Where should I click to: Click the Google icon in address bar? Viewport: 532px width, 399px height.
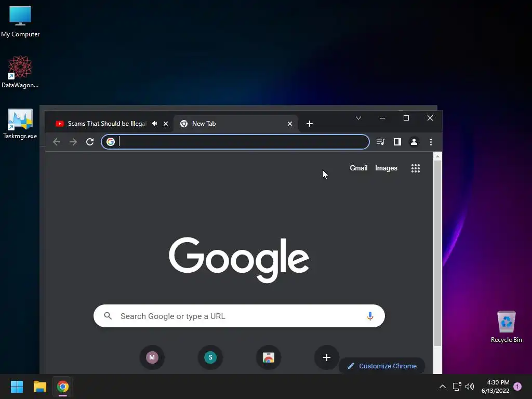click(111, 142)
